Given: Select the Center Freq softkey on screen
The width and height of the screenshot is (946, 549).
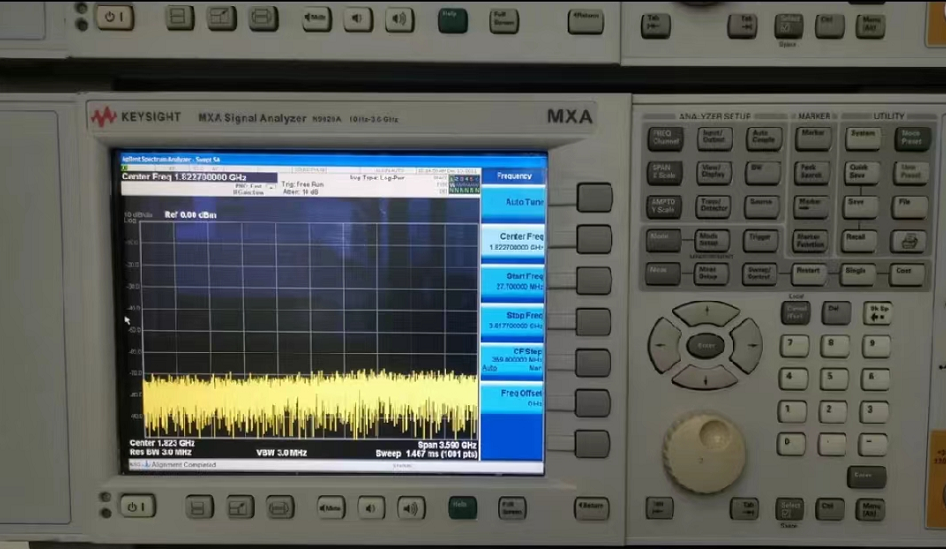Looking at the screenshot, I should click(x=514, y=241).
